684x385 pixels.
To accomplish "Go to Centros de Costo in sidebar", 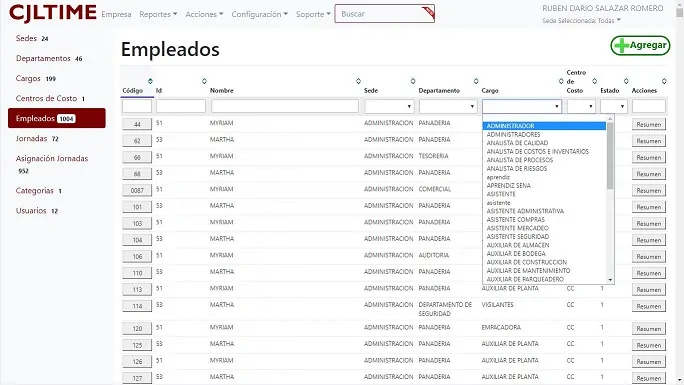I will click(x=50, y=99).
